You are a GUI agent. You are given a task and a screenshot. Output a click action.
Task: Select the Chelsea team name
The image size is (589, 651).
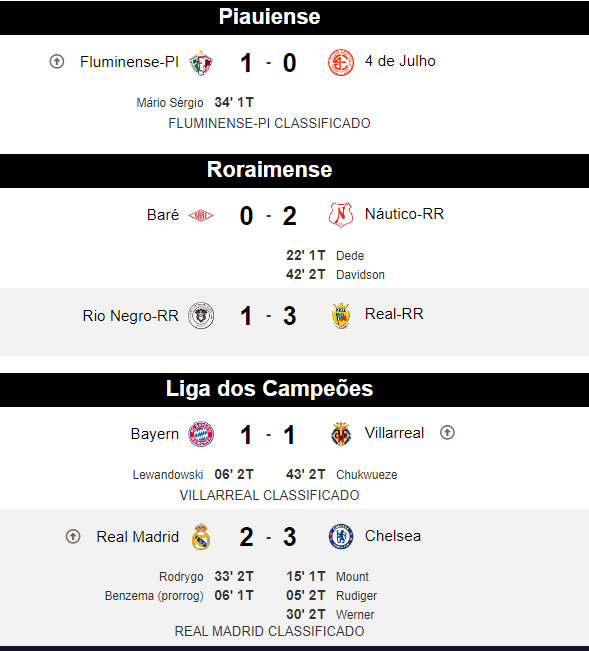[393, 536]
